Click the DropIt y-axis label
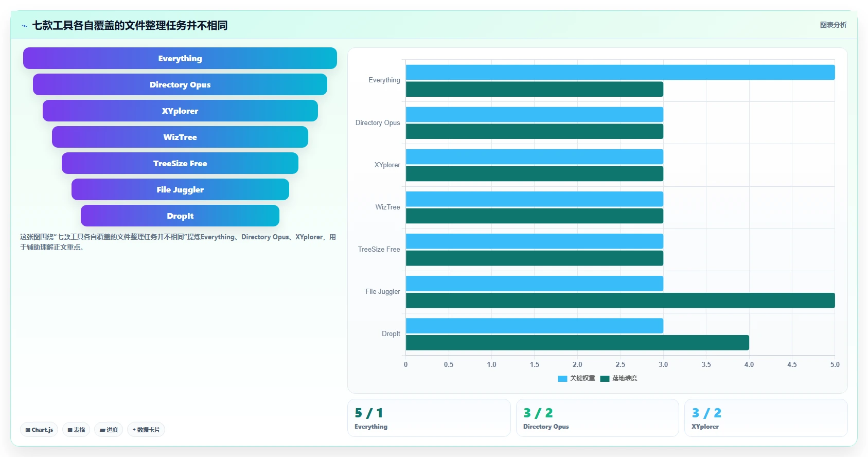The height and width of the screenshot is (457, 868). (x=391, y=334)
